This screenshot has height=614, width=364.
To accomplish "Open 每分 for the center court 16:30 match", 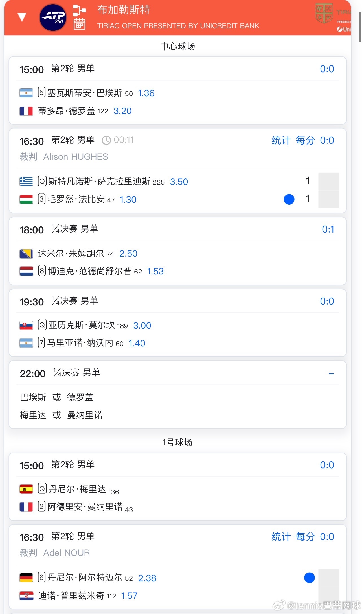I will tap(305, 140).
